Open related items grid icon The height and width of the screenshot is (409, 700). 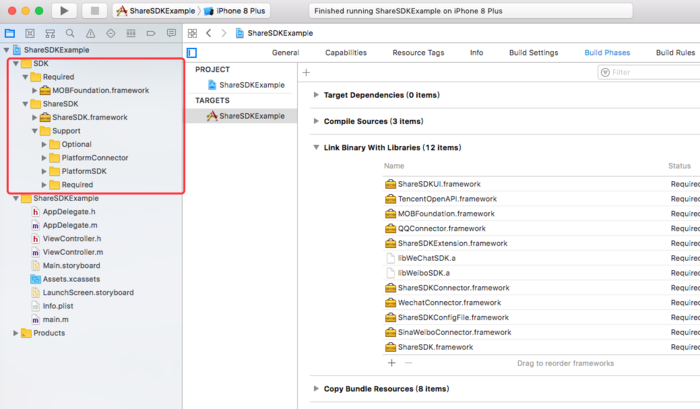(192, 33)
